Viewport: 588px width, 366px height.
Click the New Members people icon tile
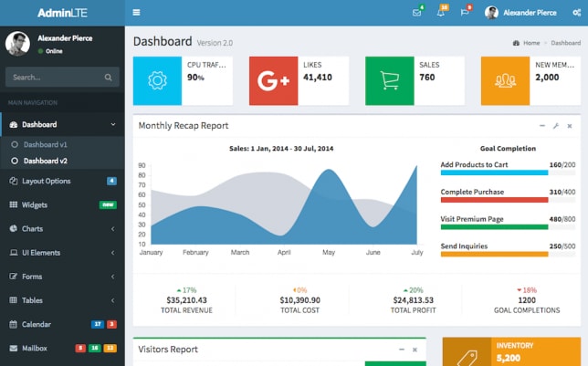click(506, 80)
